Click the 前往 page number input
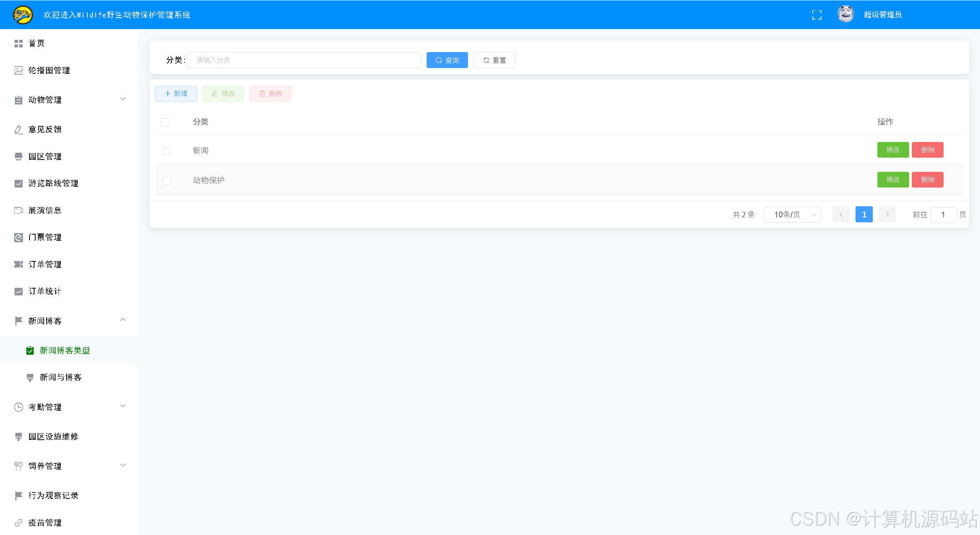980x535 pixels. 943,215
